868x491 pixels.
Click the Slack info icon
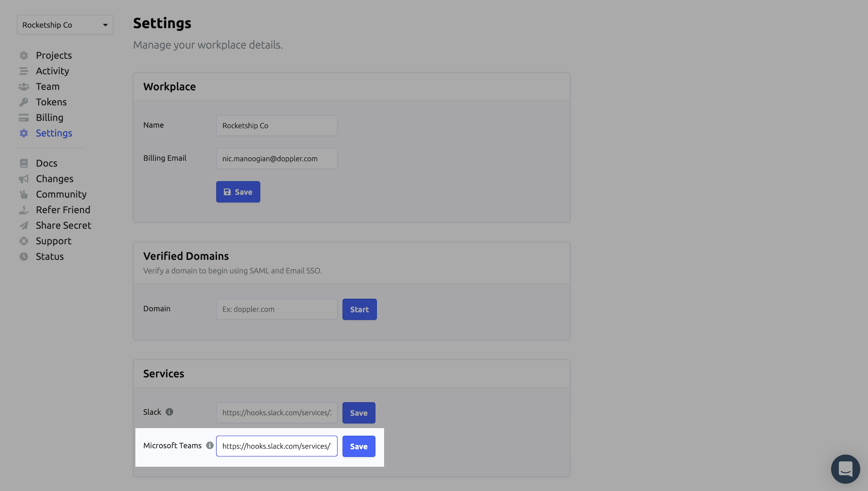[169, 412]
